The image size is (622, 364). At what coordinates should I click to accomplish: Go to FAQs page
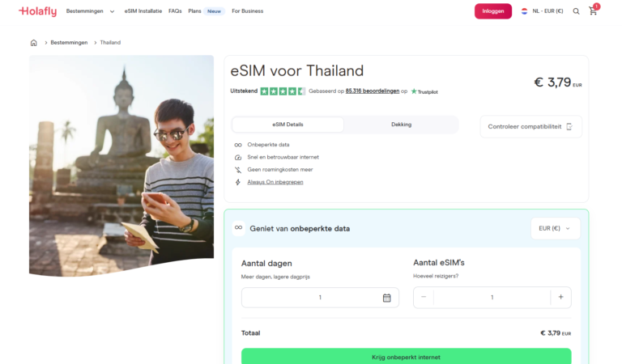click(x=175, y=11)
